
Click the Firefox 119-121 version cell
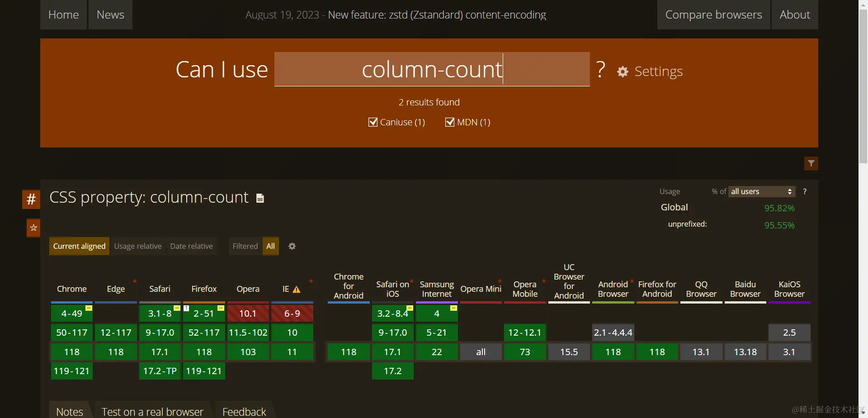coord(204,371)
